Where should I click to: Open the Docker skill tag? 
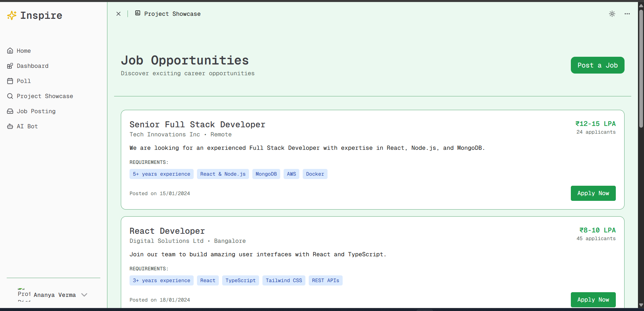[x=314, y=174]
